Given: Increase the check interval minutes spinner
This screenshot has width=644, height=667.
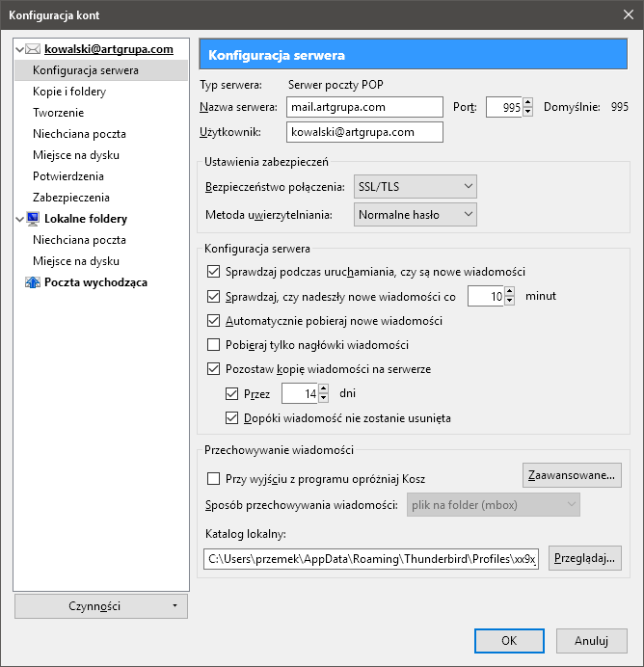Looking at the screenshot, I should click(510, 291).
